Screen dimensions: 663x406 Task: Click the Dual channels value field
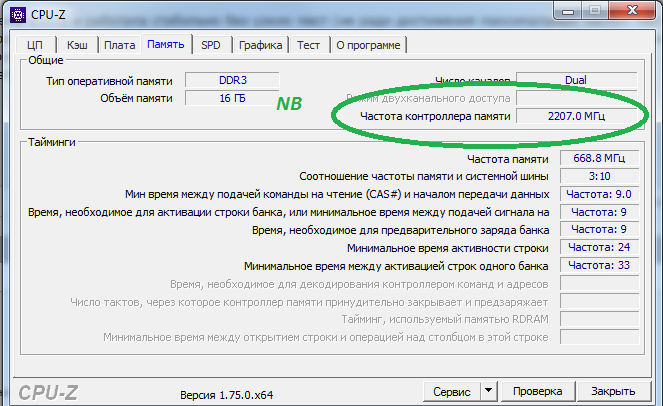[x=576, y=80]
